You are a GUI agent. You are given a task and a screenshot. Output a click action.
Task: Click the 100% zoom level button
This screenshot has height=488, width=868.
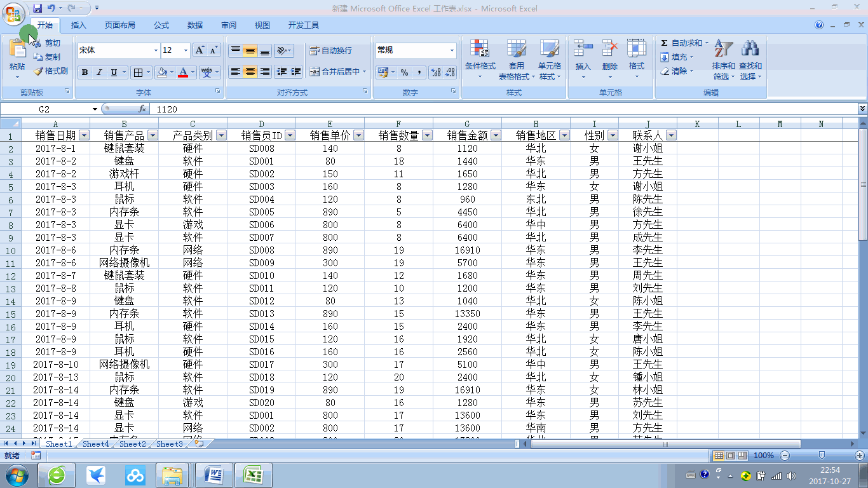point(764,455)
